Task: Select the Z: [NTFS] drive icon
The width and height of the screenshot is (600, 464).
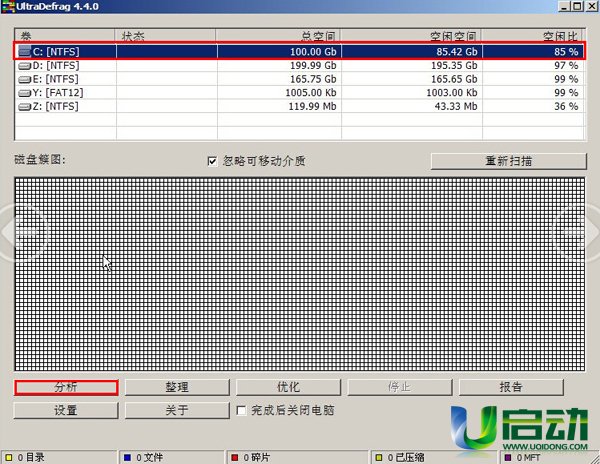Action: coord(24,107)
